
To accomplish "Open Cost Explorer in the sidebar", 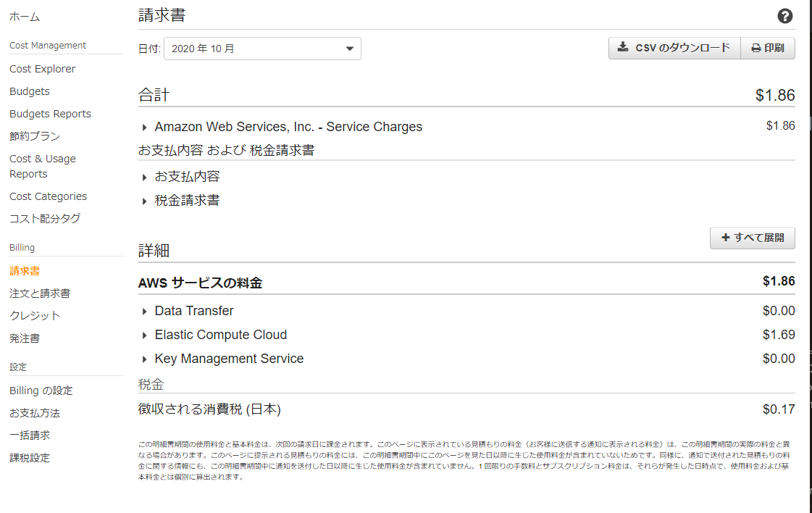I will pos(43,69).
